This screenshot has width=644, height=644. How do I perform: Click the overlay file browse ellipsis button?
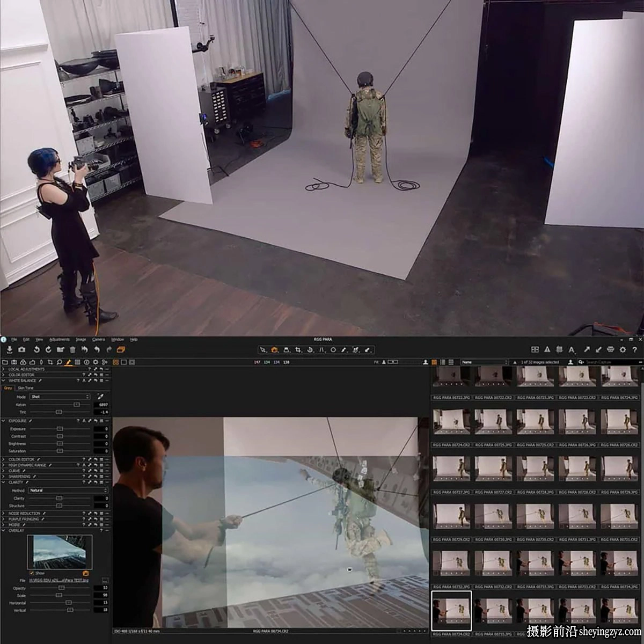tap(105, 581)
